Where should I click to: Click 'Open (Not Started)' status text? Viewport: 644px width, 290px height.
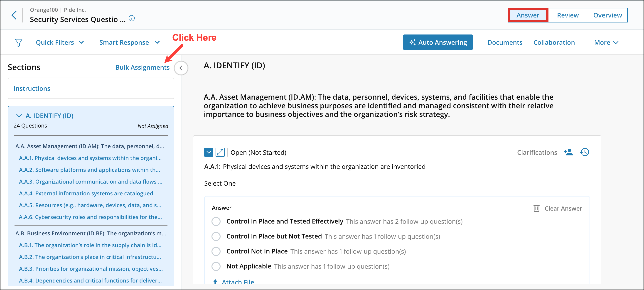[x=258, y=152]
